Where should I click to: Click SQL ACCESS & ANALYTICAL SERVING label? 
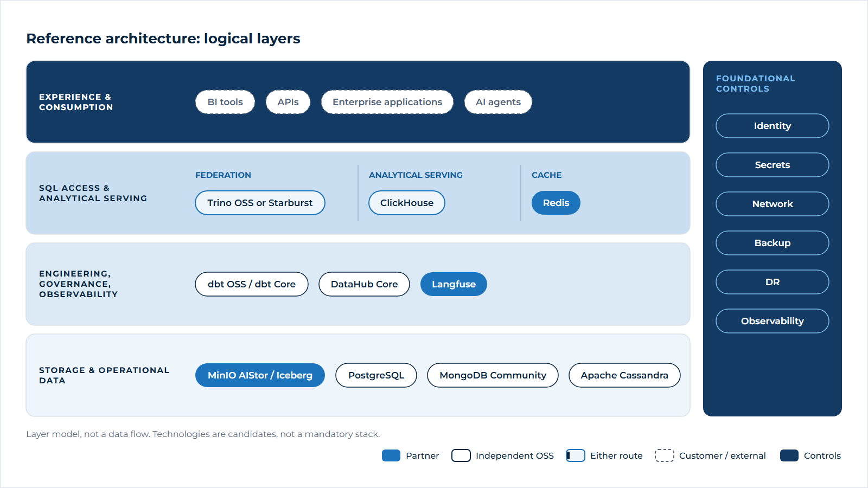93,193
